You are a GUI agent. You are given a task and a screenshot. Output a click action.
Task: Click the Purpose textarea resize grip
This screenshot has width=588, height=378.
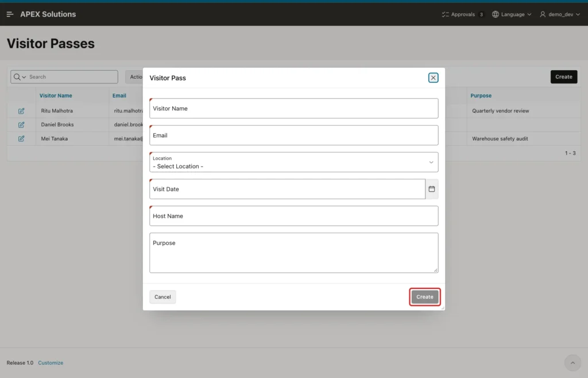point(436,271)
